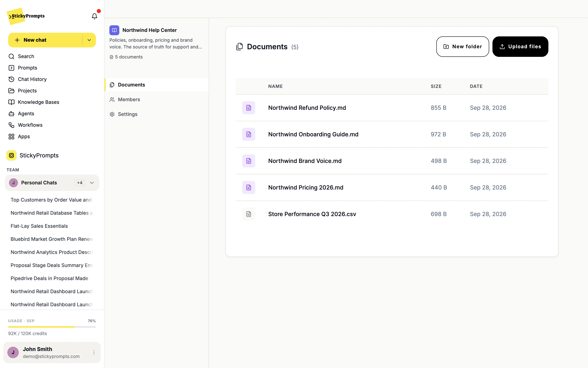Click the Northwind Refund Policy.md file icon
This screenshot has width=588, height=368.
click(248, 108)
